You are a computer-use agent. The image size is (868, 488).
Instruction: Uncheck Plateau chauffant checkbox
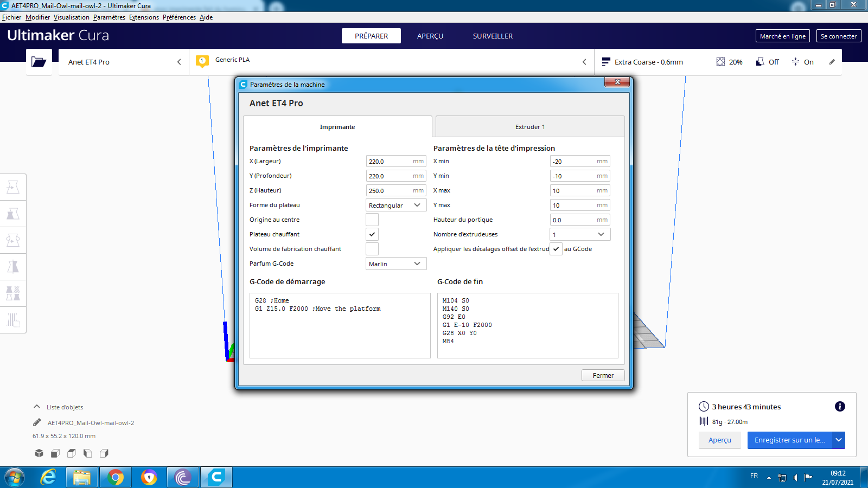[x=372, y=234]
